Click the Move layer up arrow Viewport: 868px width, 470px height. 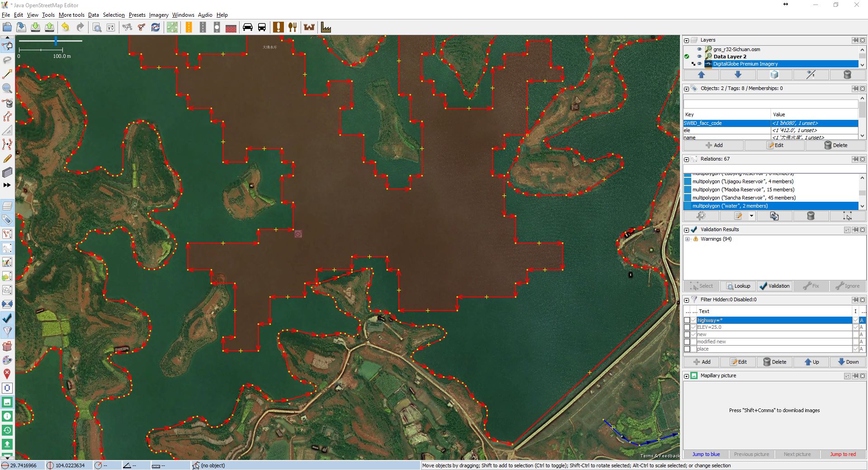pos(701,75)
